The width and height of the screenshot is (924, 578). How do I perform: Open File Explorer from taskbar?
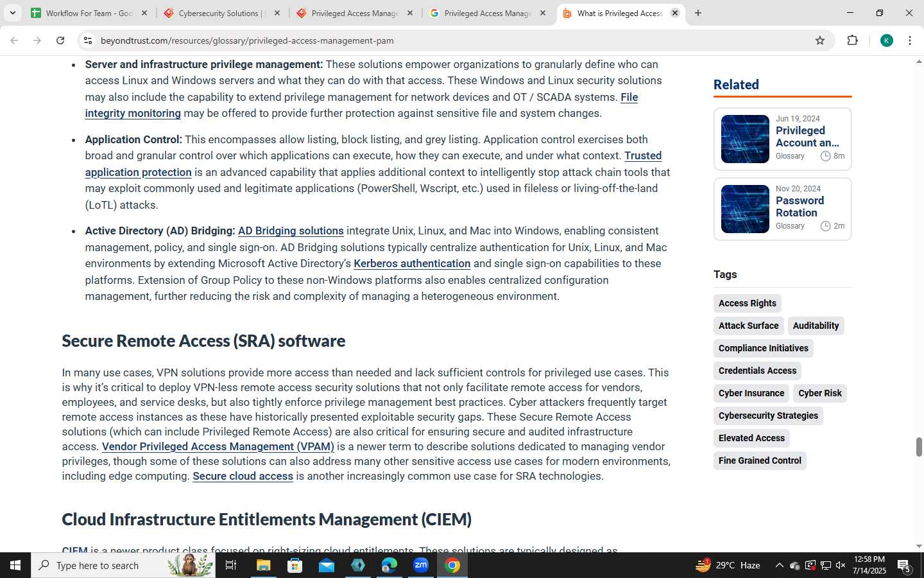coord(263,565)
